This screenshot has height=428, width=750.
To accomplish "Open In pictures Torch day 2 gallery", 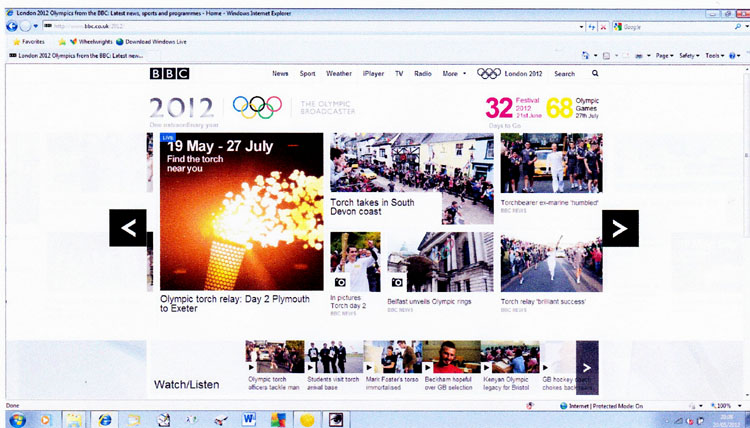I will tap(348, 302).
